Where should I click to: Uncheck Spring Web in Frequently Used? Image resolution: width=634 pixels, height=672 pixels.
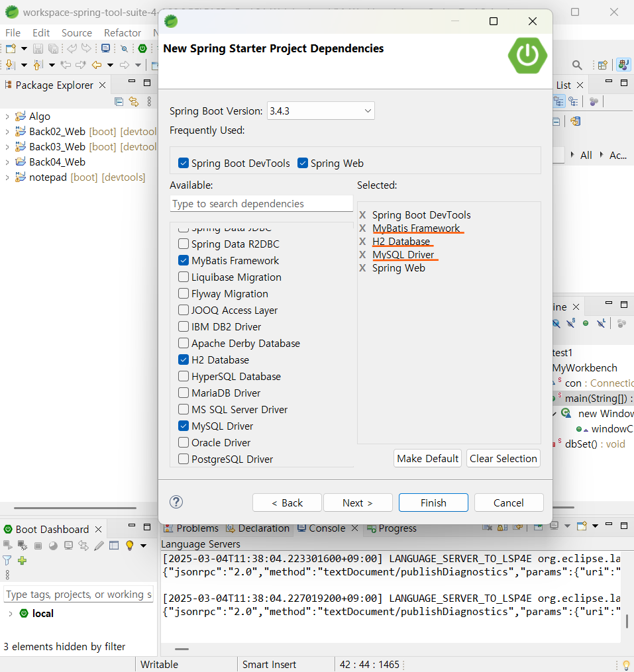(x=303, y=164)
